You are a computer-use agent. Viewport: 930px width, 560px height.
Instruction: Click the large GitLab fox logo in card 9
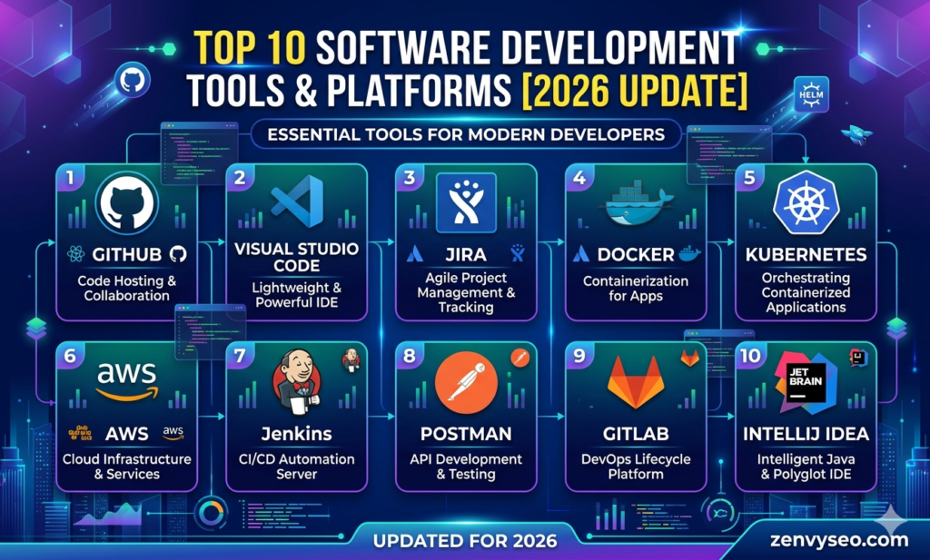click(x=636, y=382)
